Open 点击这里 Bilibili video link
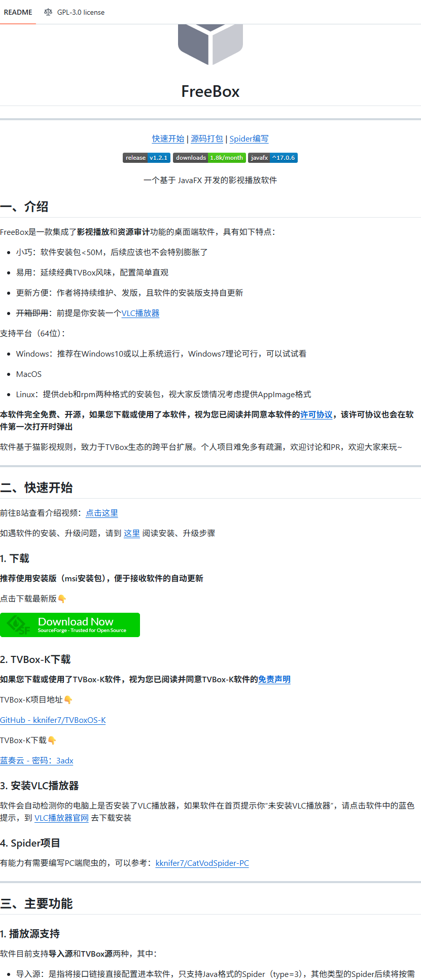421x980 pixels. (102, 513)
